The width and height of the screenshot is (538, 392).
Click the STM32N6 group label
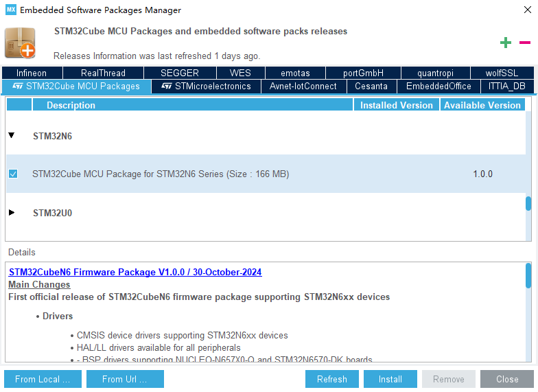pos(52,136)
